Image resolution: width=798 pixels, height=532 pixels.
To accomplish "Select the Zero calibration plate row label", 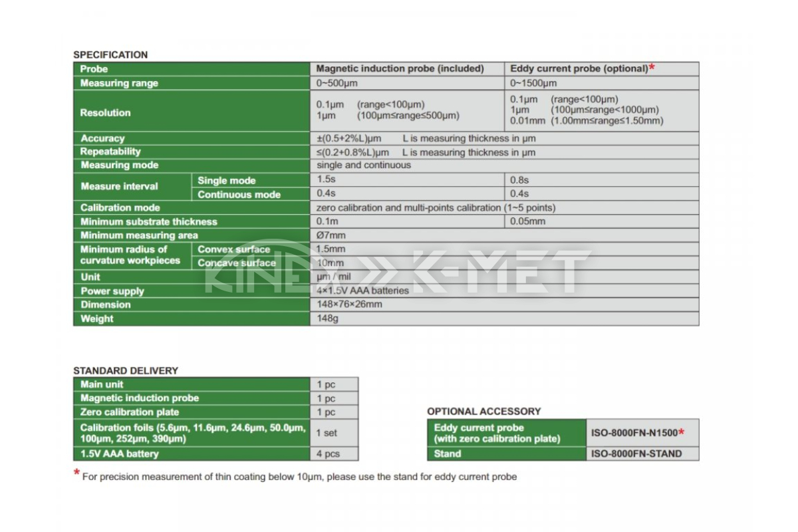I will click(192, 412).
